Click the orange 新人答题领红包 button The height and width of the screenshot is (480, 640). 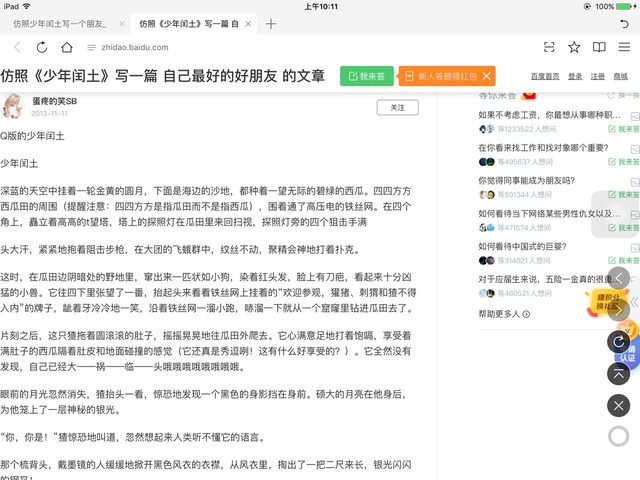(436, 76)
